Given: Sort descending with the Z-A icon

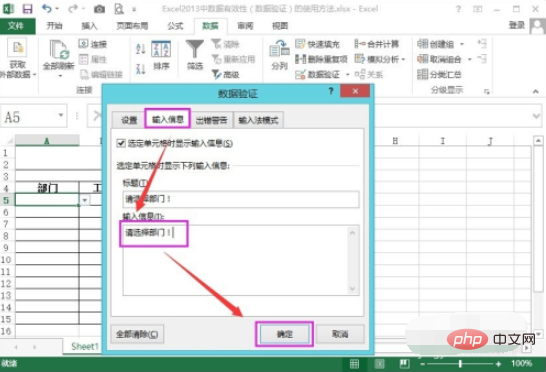Looking at the screenshot, I should click(140, 69).
